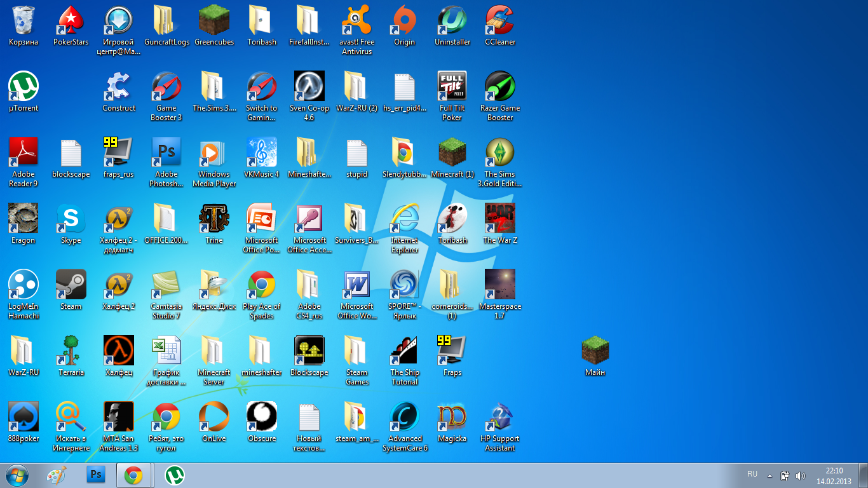Open Adobe Reader 9

coord(24,152)
